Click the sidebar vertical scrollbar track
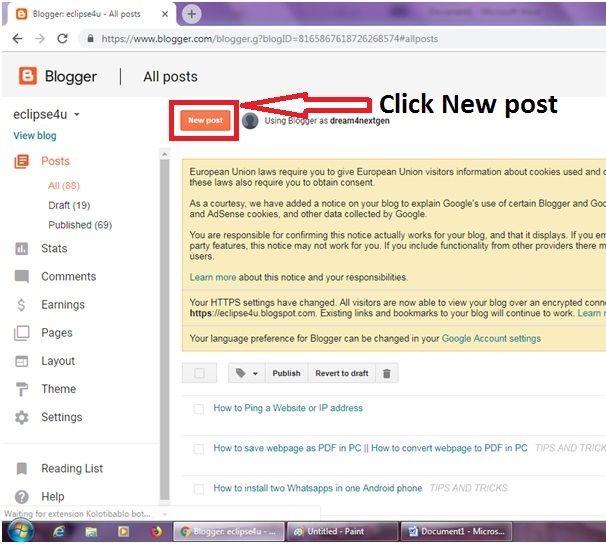This screenshot has height=544, width=606. click(x=165, y=328)
